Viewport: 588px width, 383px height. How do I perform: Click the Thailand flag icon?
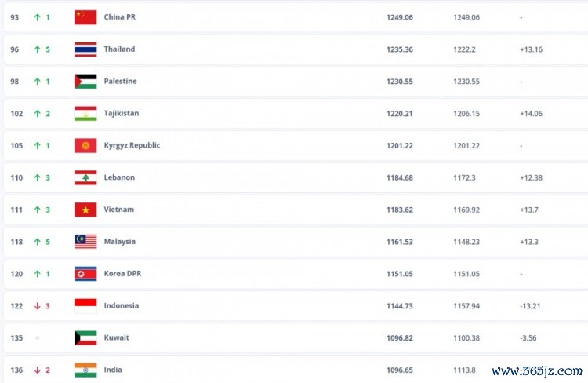click(x=85, y=49)
